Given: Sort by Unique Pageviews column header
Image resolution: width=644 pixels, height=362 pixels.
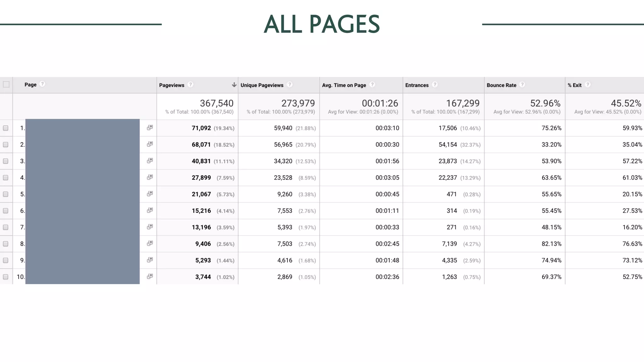Looking at the screenshot, I should coord(262,85).
